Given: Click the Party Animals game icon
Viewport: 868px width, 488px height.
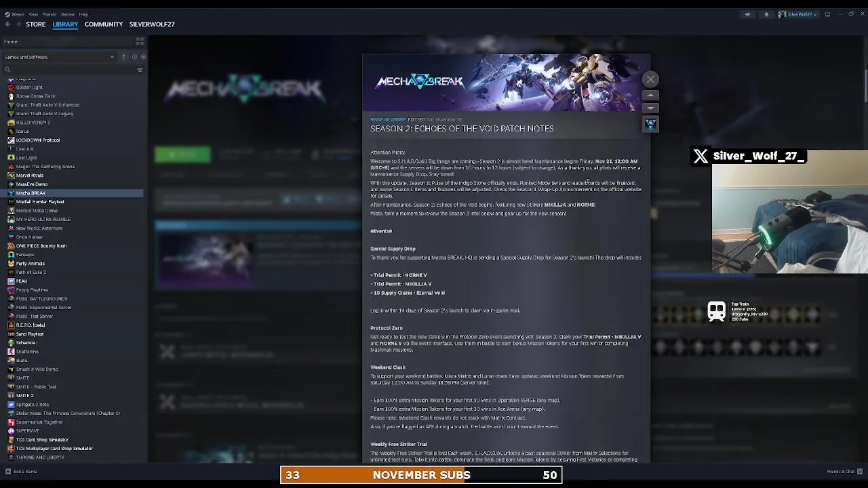Looking at the screenshot, I should (11, 263).
